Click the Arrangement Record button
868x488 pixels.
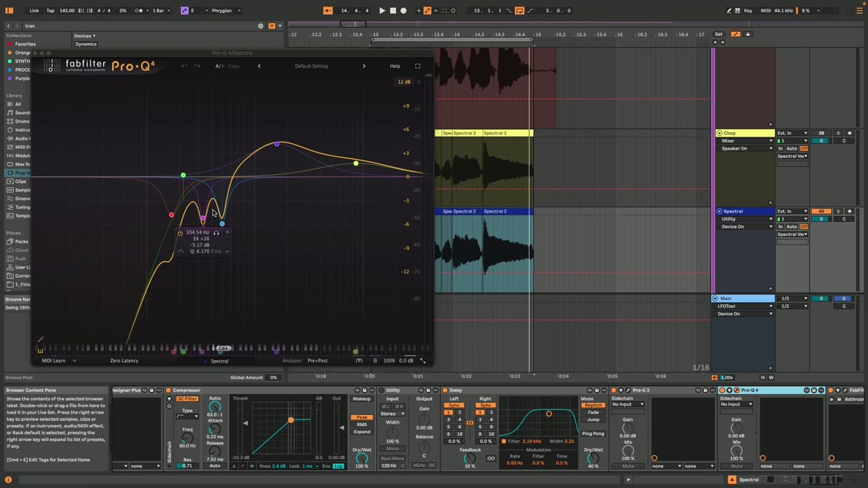click(x=404, y=11)
